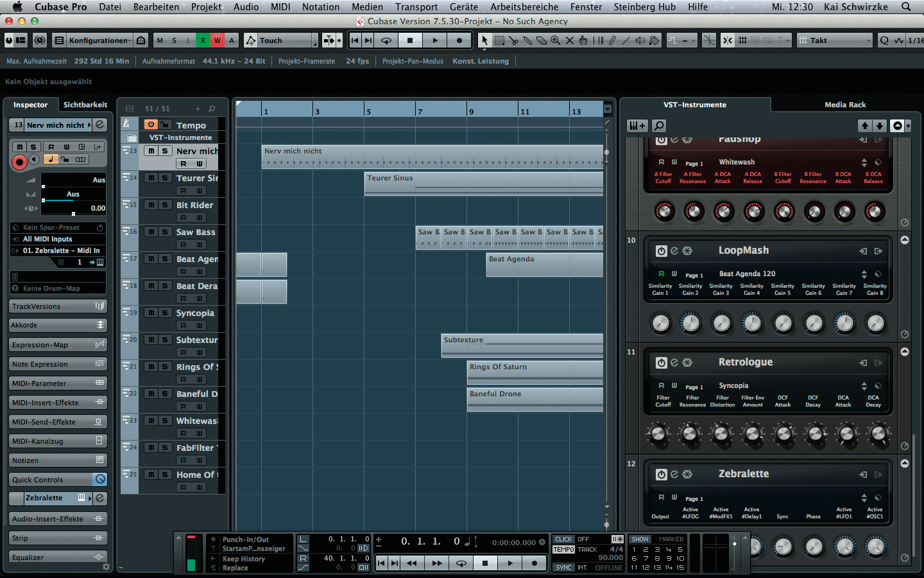The height and width of the screenshot is (578, 924).
Task: Select the Color paint bucket tool
Action: (654, 40)
